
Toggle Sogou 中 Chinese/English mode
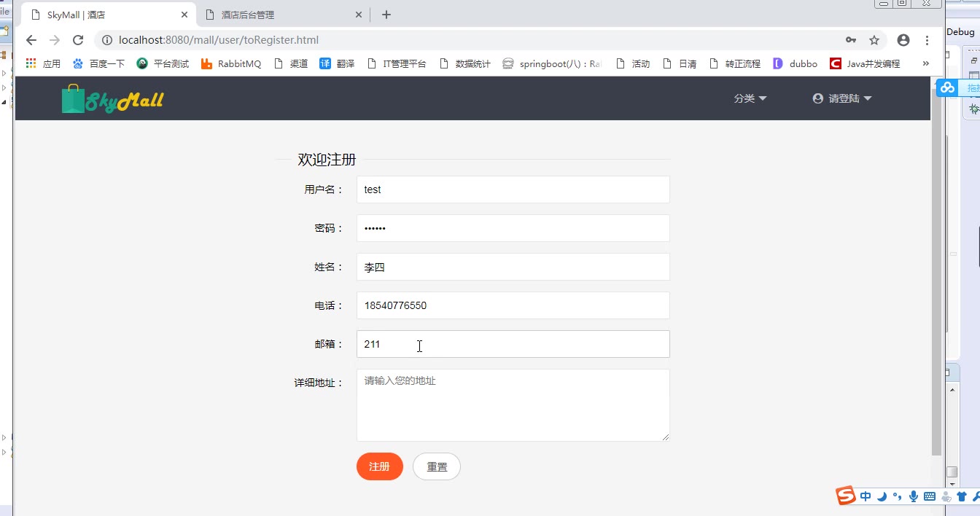(x=866, y=496)
